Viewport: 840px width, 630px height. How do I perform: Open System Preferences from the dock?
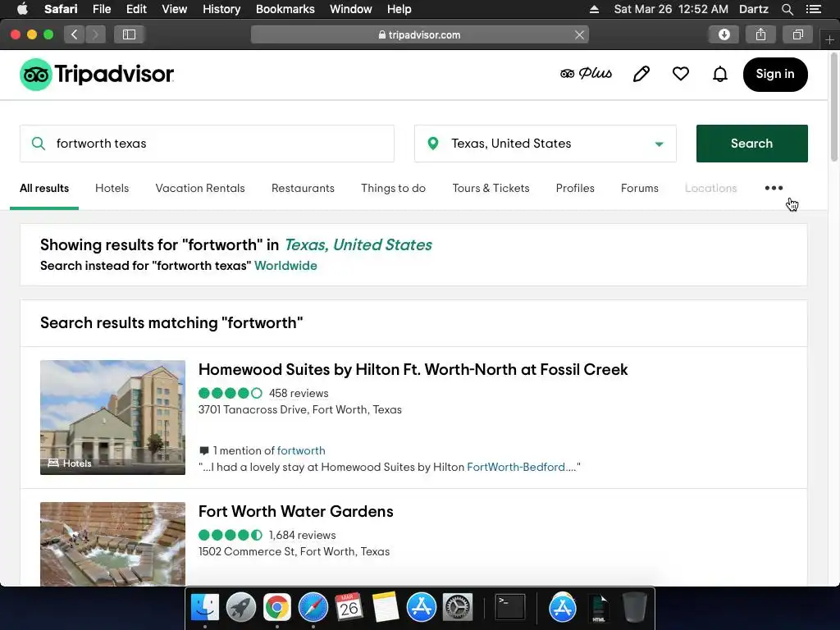click(x=457, y=608)
